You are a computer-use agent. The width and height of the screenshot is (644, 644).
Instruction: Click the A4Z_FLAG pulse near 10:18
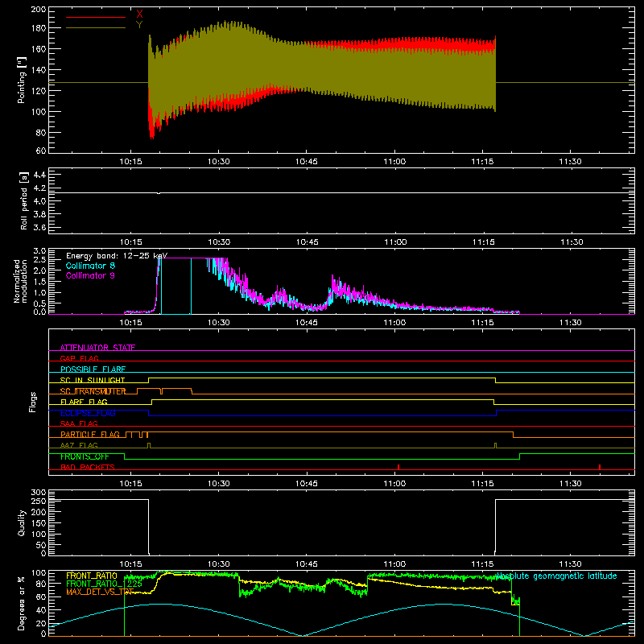pyautogui.click(x=149, y=445)
